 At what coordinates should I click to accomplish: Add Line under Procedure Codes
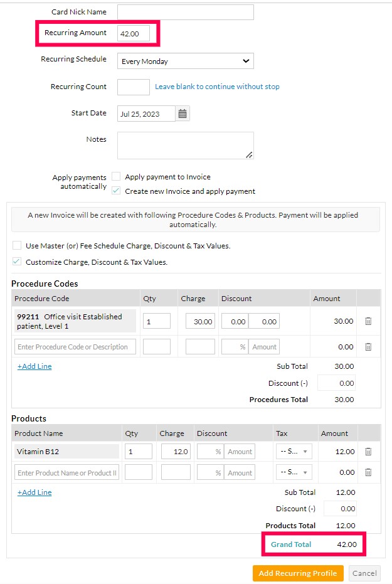(34, 366)
